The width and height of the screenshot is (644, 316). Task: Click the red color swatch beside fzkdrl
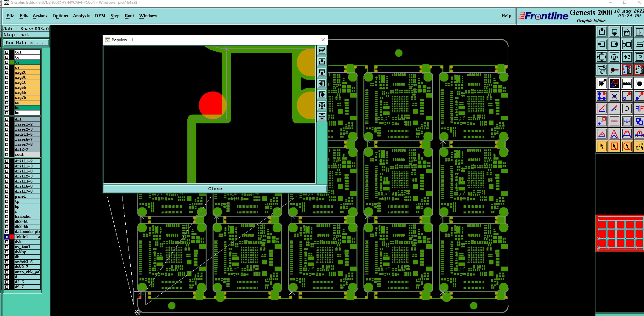point(12,237)
